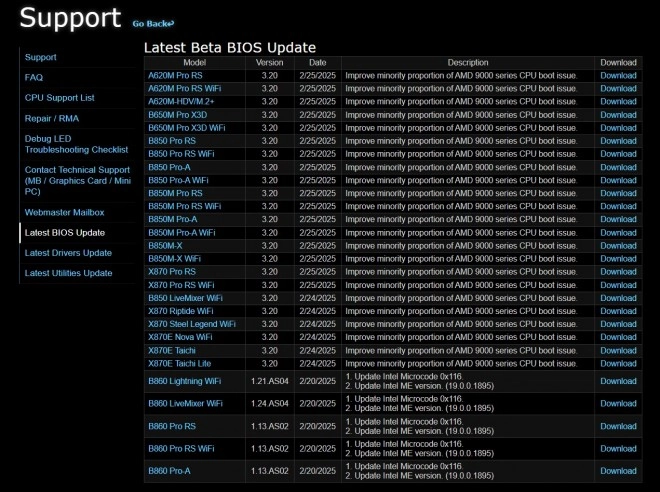Open Debug LED Troubleshooting Checklist
This screenshot has width=660, height=492.
click(x=76, y=144)
